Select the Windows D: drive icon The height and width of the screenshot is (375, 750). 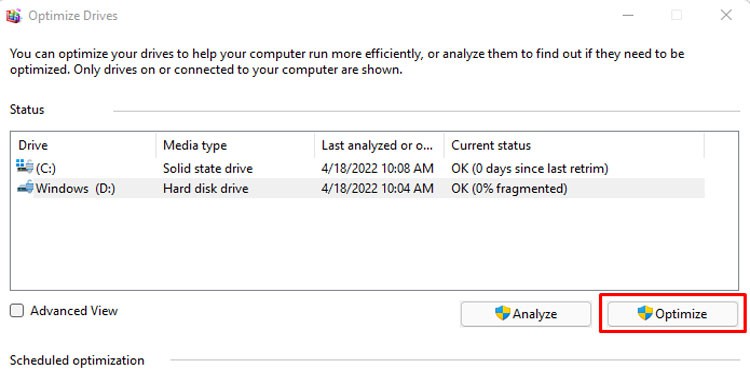[x=25, y=188]
